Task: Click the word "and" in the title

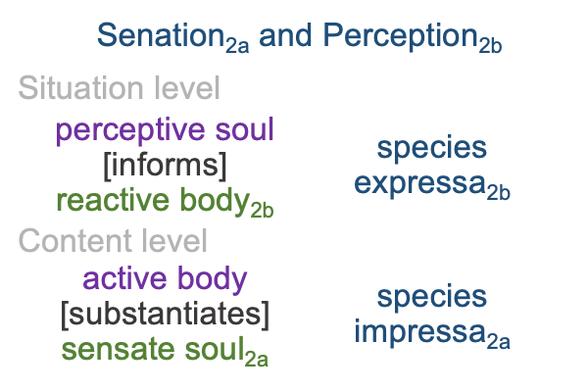Action: click(x=286, y=36)
